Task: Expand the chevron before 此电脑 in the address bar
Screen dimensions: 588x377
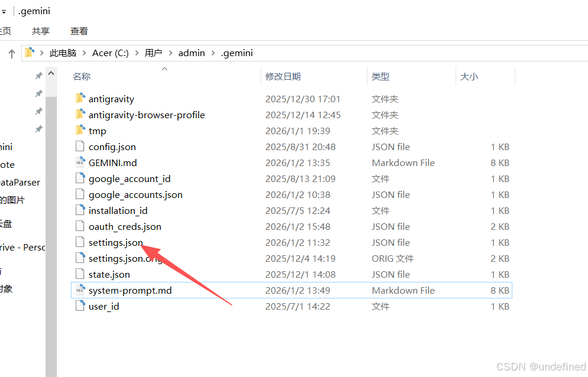Action: 41,53
